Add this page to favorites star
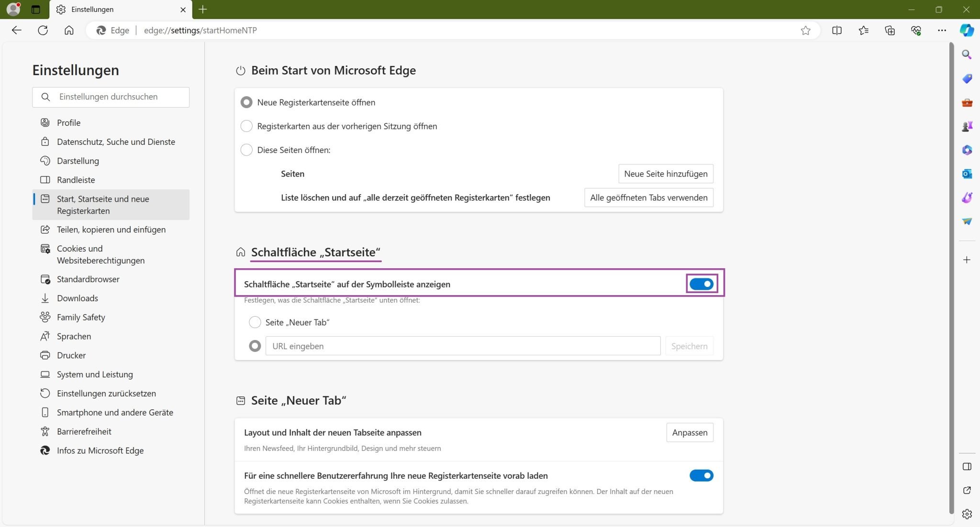 (806, 30)
